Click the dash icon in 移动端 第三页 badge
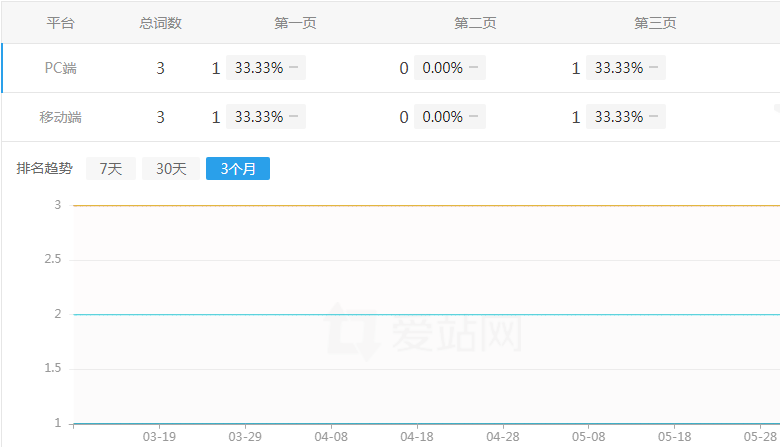This screenshot has height=447, width=780. 654,117
